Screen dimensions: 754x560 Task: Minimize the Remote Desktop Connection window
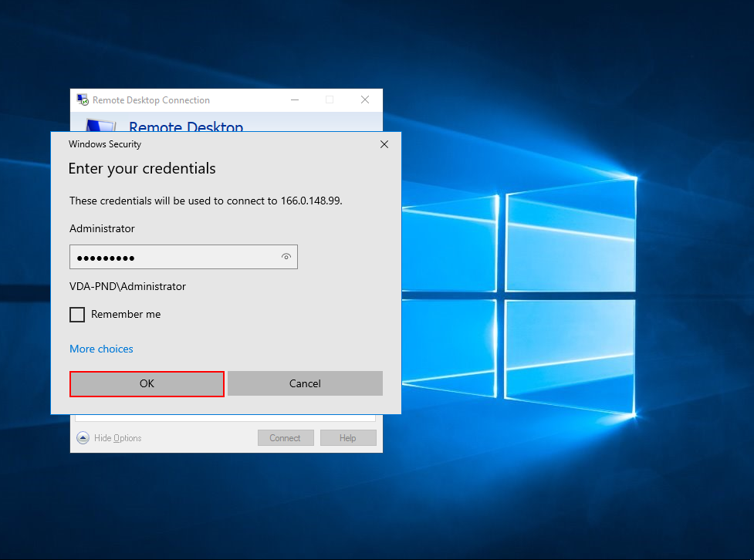point(294,100)
